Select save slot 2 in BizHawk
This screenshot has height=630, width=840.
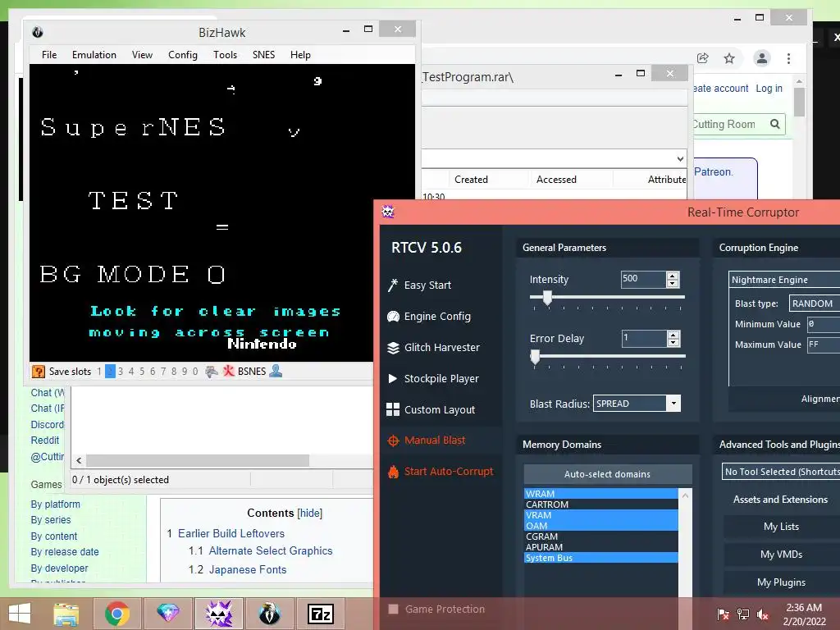[110, 372]
